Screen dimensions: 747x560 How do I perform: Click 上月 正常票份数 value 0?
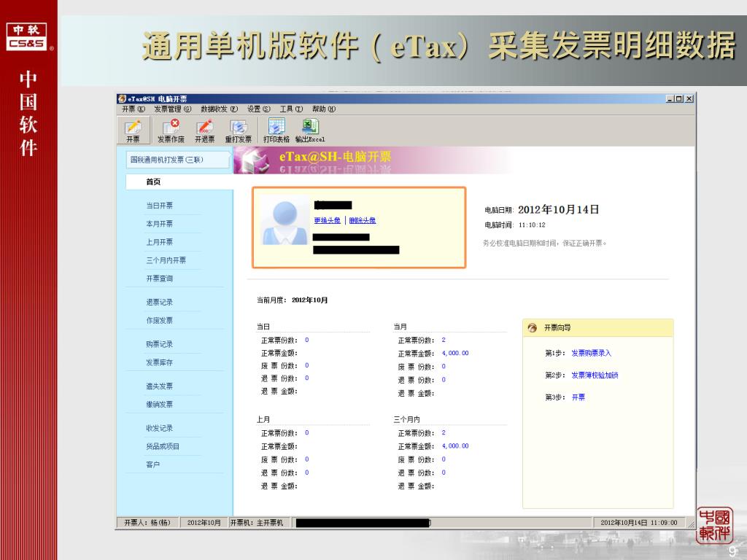coord(307,433)
